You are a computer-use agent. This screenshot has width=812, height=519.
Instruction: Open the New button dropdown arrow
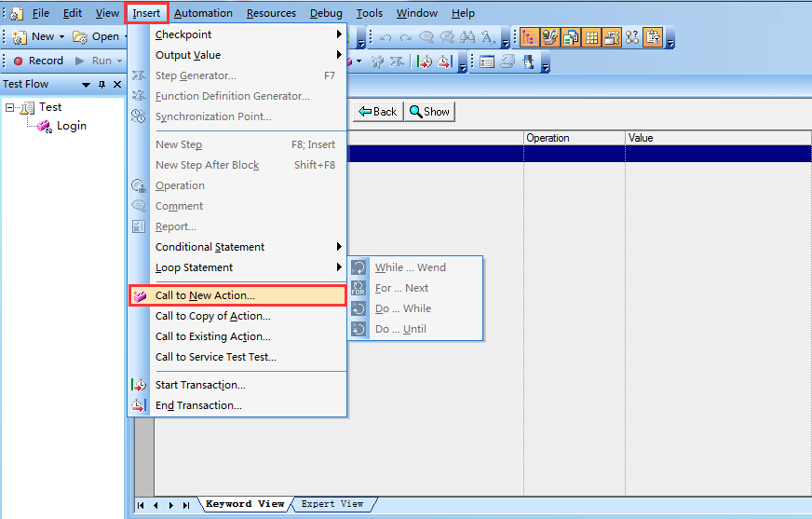tap(61, 36)
